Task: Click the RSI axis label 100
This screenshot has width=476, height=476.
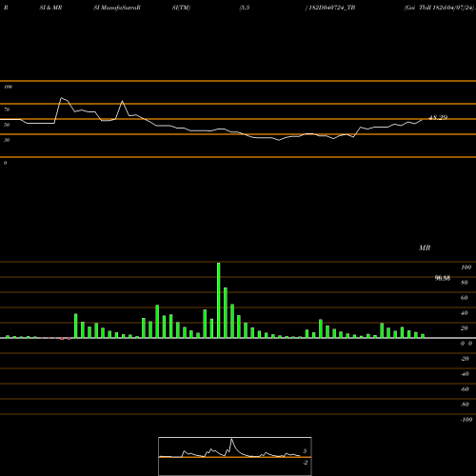Action: pos(8,87)
